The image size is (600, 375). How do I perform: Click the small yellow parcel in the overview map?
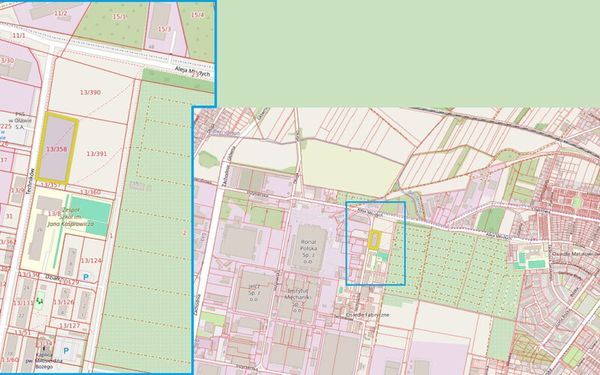pos(375,240)
